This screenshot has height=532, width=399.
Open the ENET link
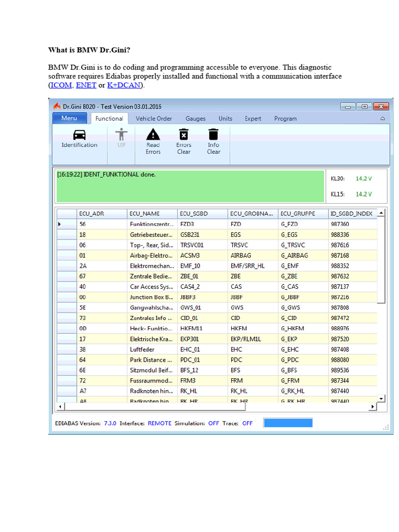(86, 85)
